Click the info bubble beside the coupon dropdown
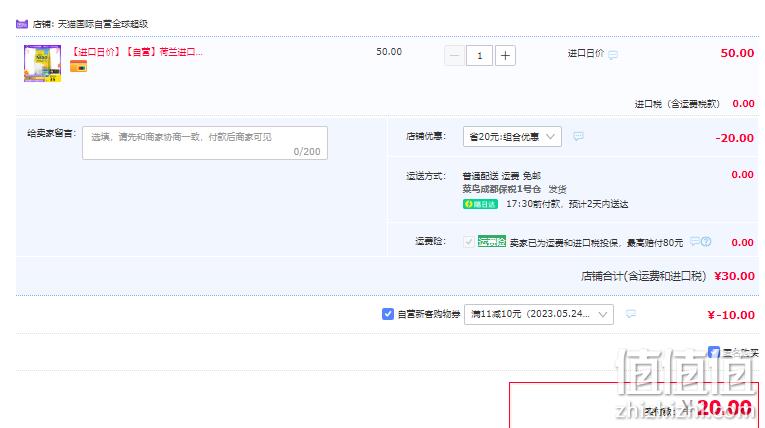765x428 pixels. (x=631, y=314)
